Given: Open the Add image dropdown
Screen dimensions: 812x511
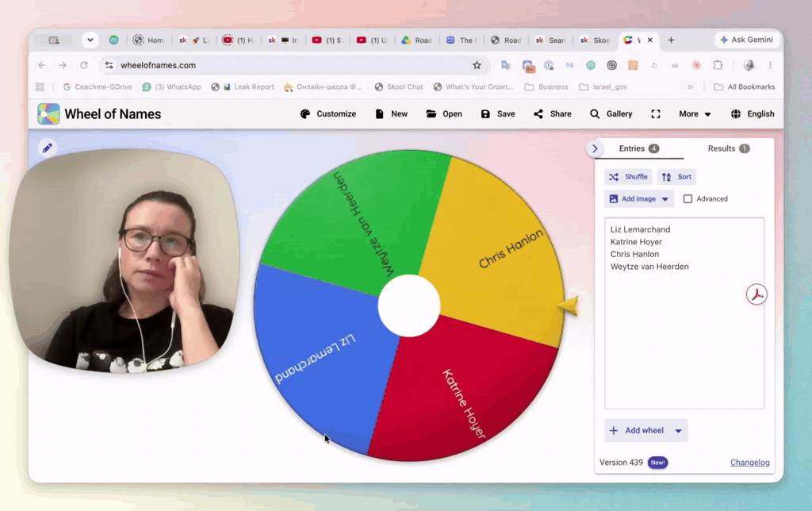Looking at the screenshot, I should pos(639,199).
